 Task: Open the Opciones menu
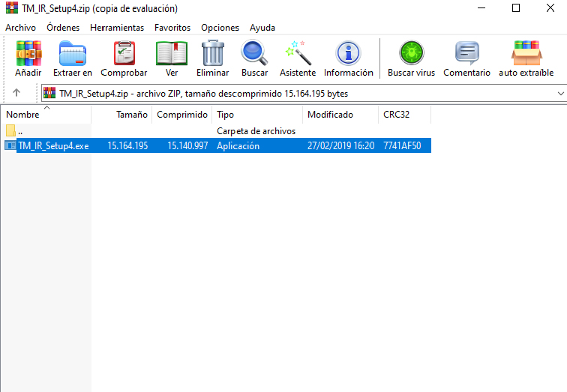coord(220,28)
